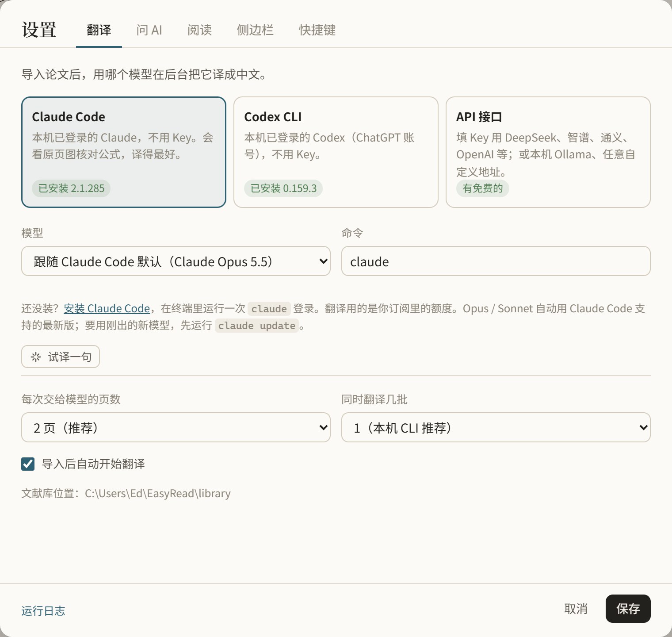This screenshot has height=637, width=672.
Task: Click the 导入论文后 description sentence
Action: click(144, 74)
